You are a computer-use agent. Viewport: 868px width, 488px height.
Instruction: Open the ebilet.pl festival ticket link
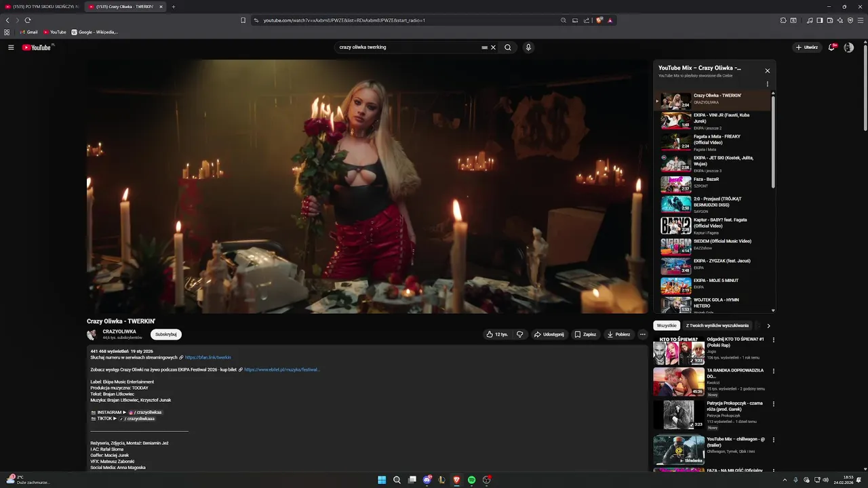click(281, 369)
